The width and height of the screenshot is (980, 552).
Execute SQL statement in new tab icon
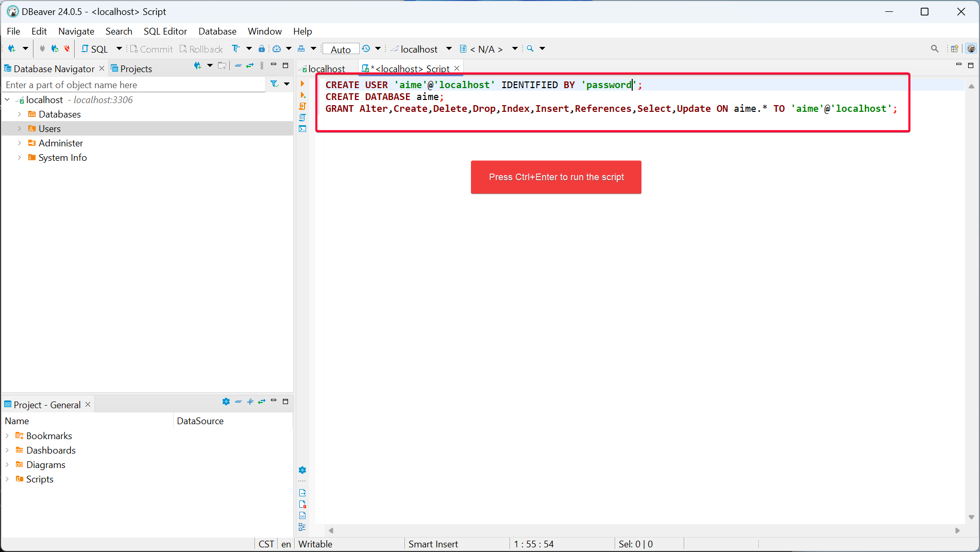pyautogui.click(x=302, y=95)
